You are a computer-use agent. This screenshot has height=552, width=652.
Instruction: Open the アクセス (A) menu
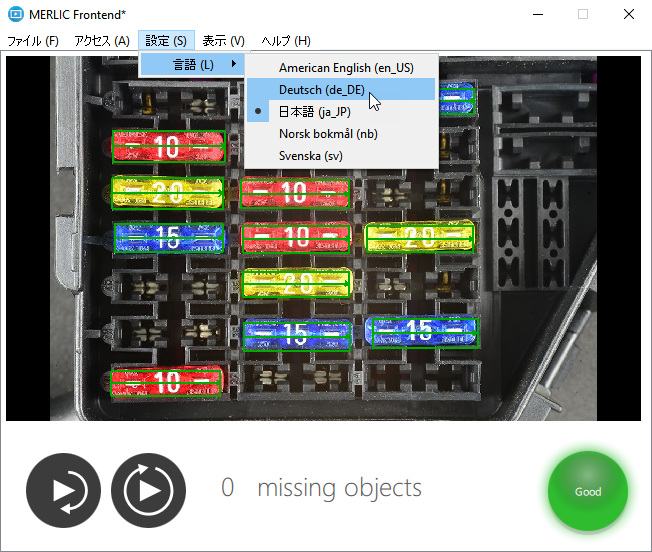pyautogui.click(x=101, y=41)
